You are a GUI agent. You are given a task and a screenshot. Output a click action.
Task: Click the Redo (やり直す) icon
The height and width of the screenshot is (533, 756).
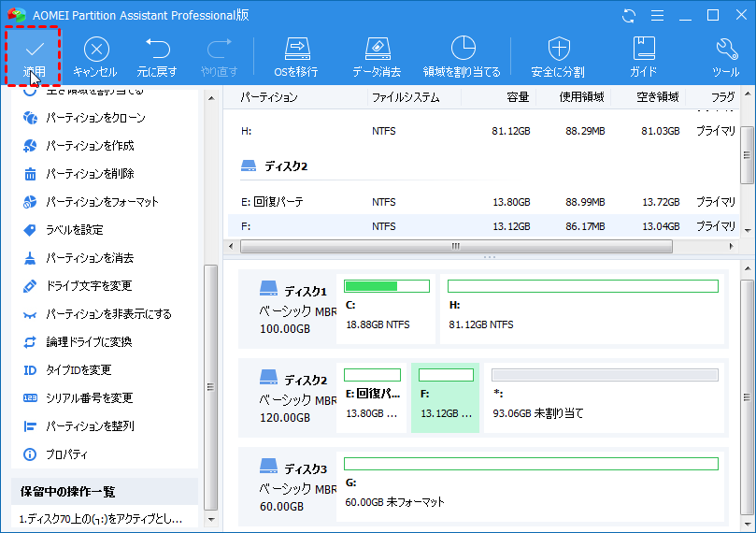pos(219,57)
